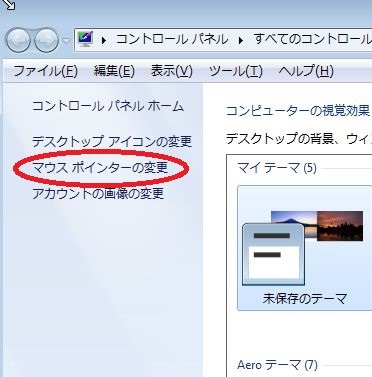The width and height of the screenshot is (372, 377).
Task: Click the Aero テーマ (7) group header
Action: 277,365
